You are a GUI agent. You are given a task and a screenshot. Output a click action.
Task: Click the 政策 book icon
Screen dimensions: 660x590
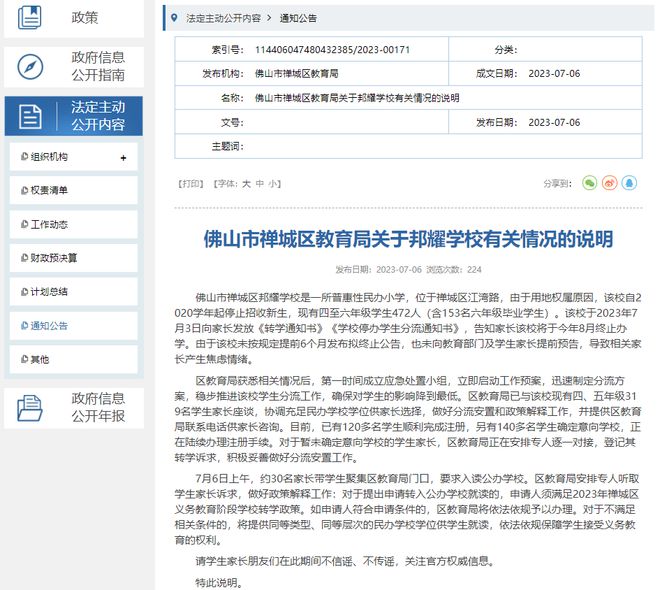pyautogui.click(x=29, y=17)
